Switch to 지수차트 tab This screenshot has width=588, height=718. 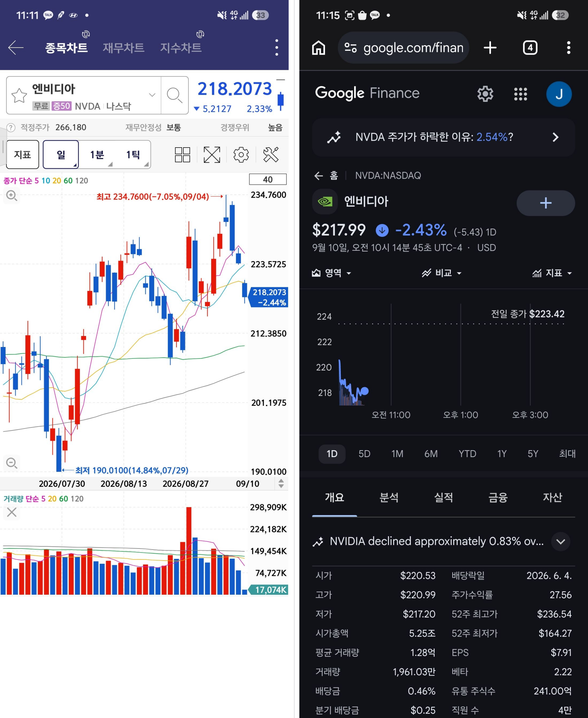tap(181, 48)
